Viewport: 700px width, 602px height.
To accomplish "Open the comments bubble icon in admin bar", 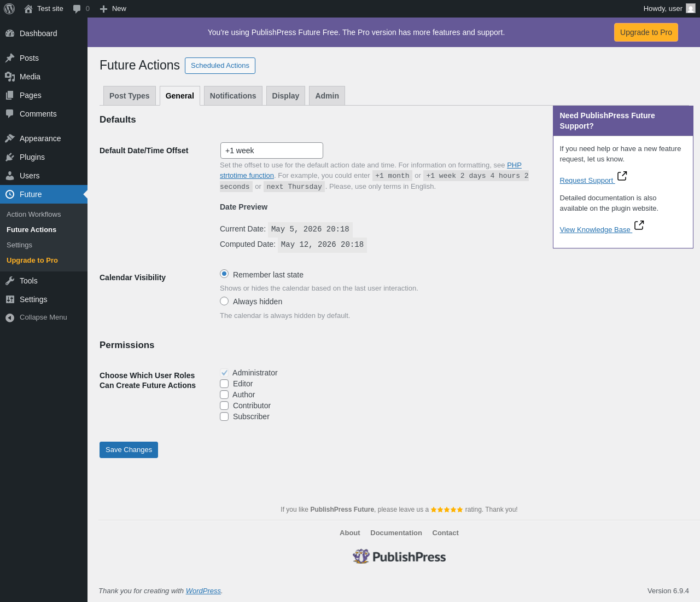I will point(77,9).
